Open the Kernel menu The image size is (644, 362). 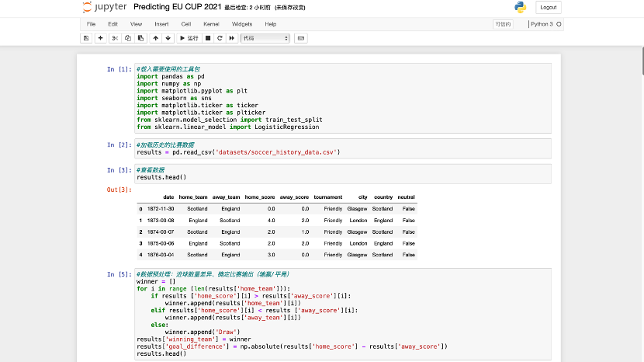pyautogui.click(x=211, y=24)
